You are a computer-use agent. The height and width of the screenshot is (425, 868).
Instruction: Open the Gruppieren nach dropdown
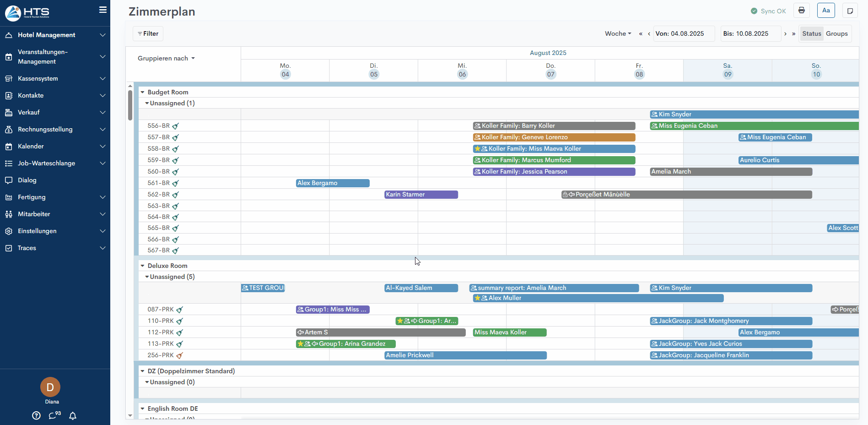pyautogui.click(x=166, y=59)
